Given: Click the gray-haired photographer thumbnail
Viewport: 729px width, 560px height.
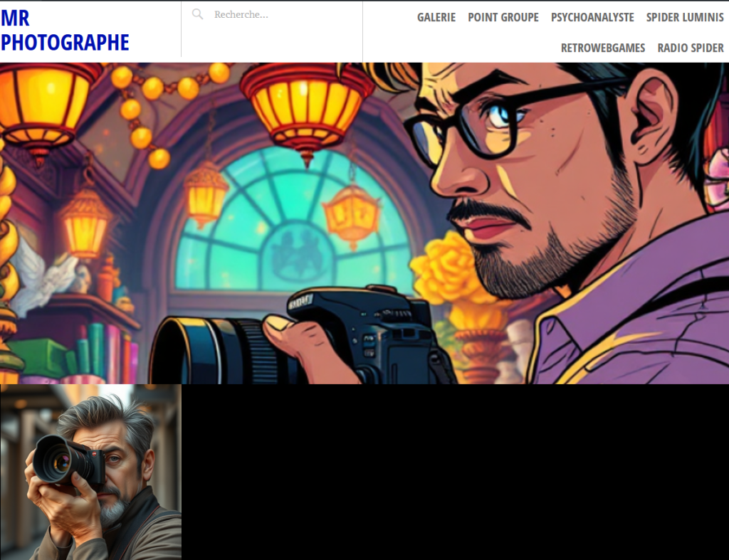Looking at the screenshot, I should (90, 472).
